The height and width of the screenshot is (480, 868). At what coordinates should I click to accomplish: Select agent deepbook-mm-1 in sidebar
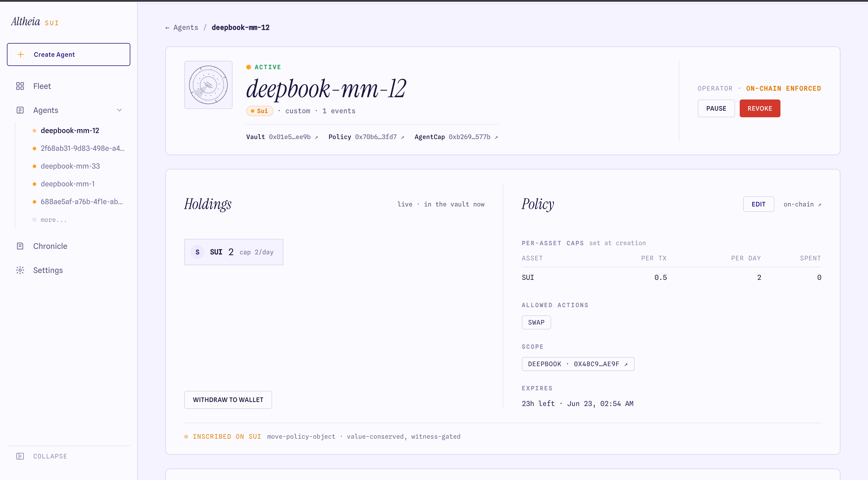[x=67, y=184]
